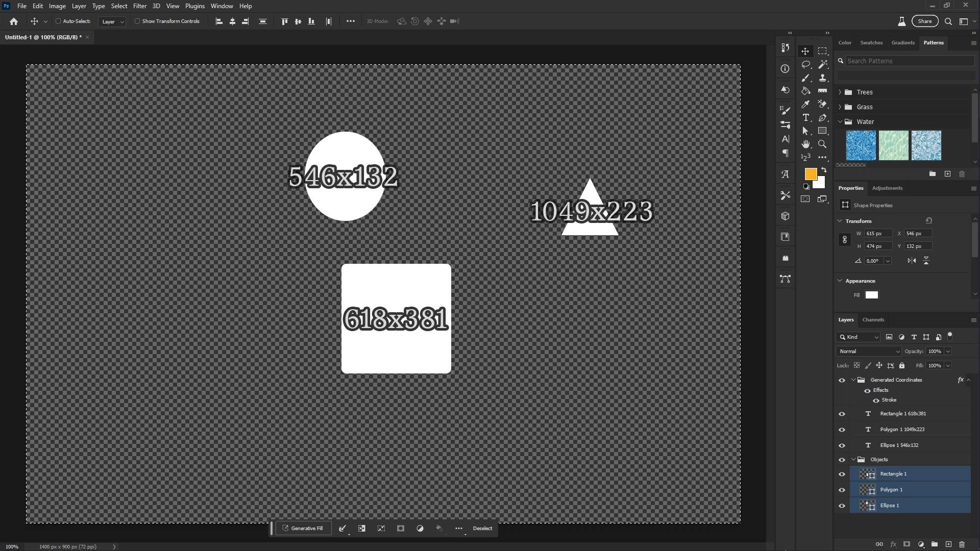Click the orange foreground color swatch
Screen dimensions: 980x551
pos(810,174)
